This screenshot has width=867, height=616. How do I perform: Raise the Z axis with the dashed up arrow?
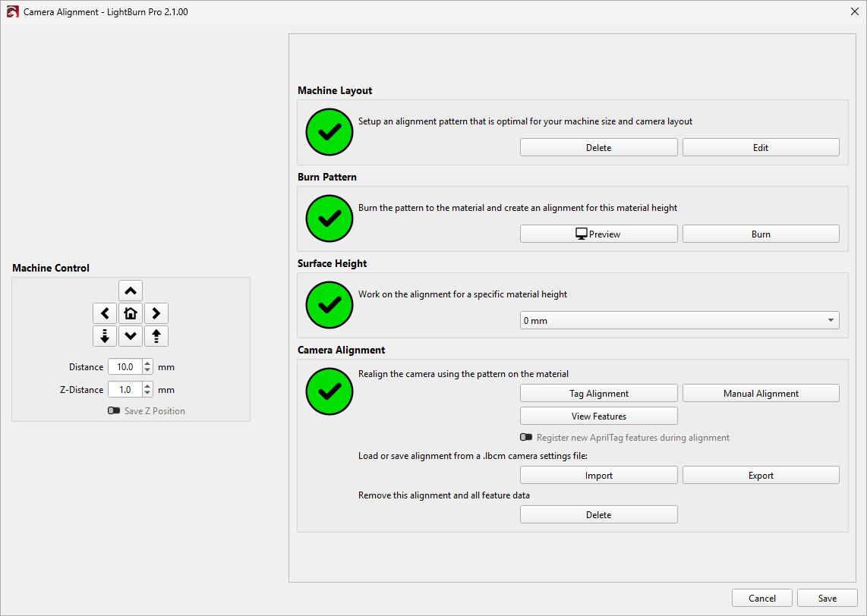[156, 336]
